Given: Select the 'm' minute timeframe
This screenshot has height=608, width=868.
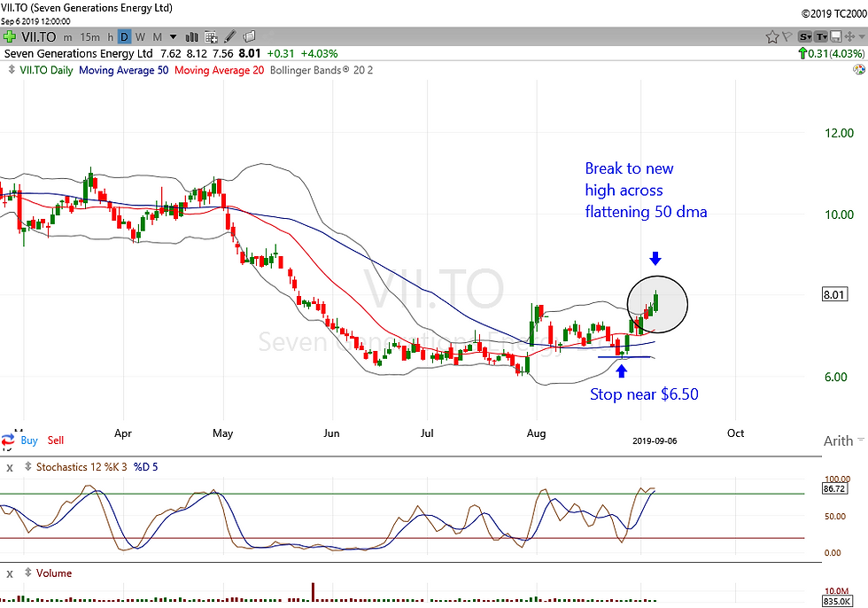Looking at the screenshot, I should click(67, 37).
